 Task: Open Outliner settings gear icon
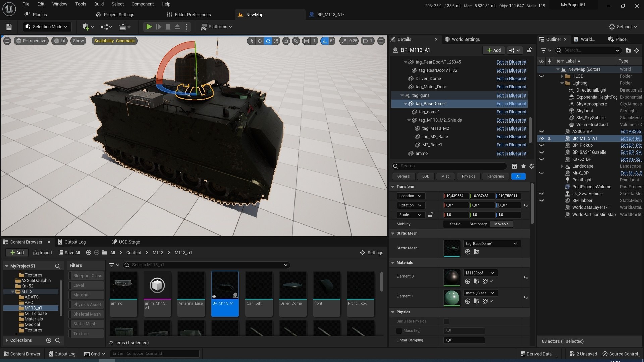click(x=636, y=50)
